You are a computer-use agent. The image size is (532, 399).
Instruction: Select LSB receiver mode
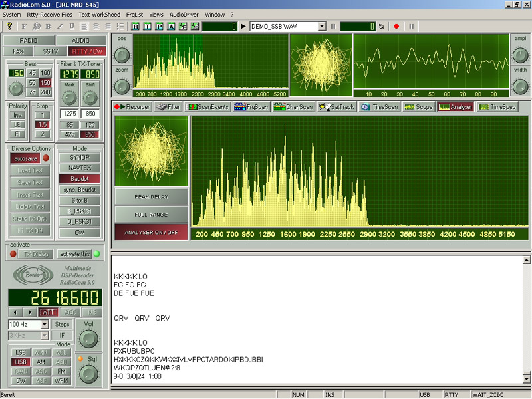tap(21, 353)
